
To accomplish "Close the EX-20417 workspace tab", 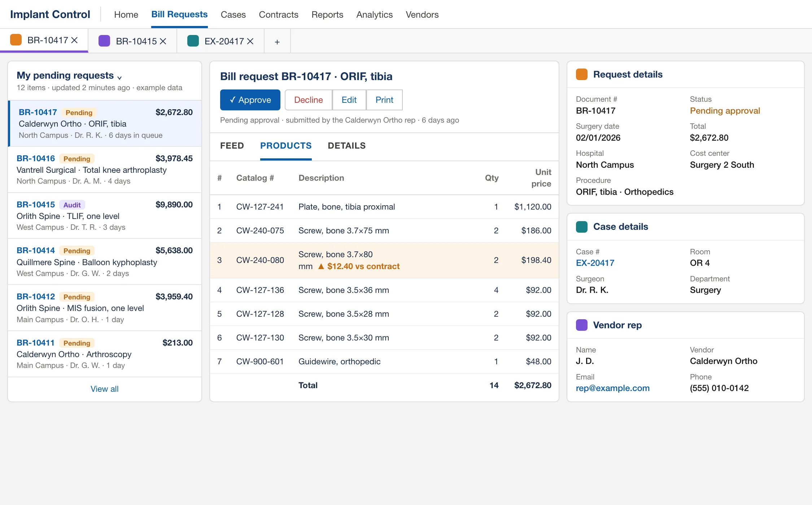I will [x=250, y=41].
